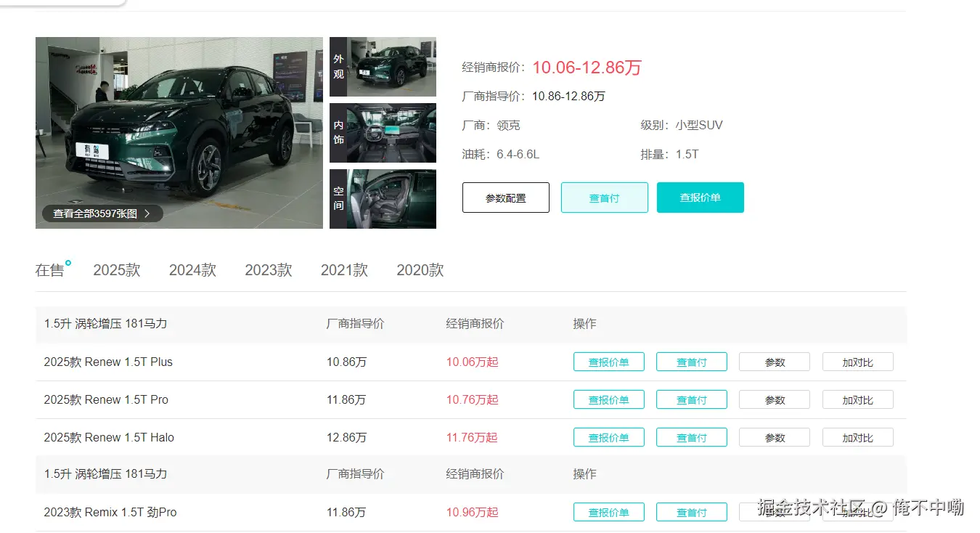Switch to the 2025款 tab

pyautogui.click(x=117, y=270)
